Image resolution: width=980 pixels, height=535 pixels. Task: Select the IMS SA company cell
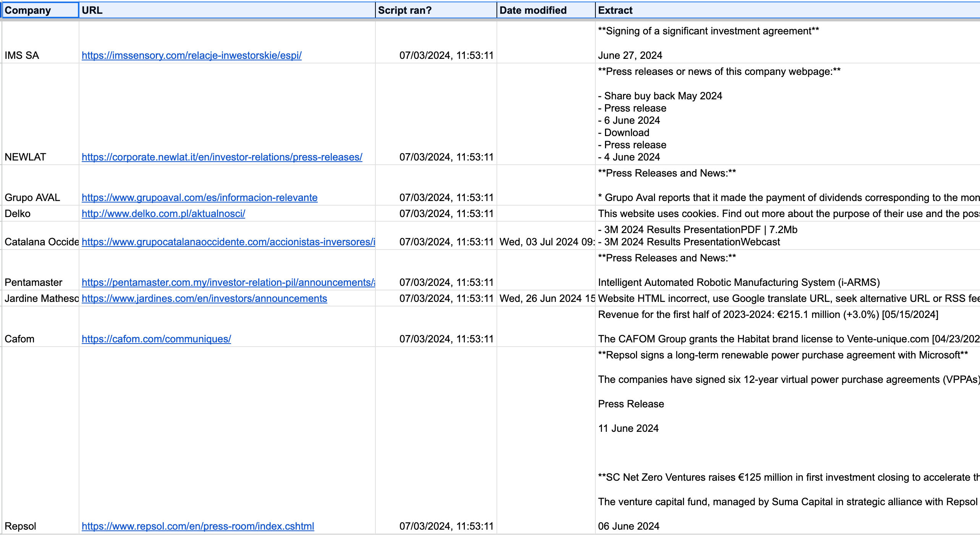click(40, 42)
